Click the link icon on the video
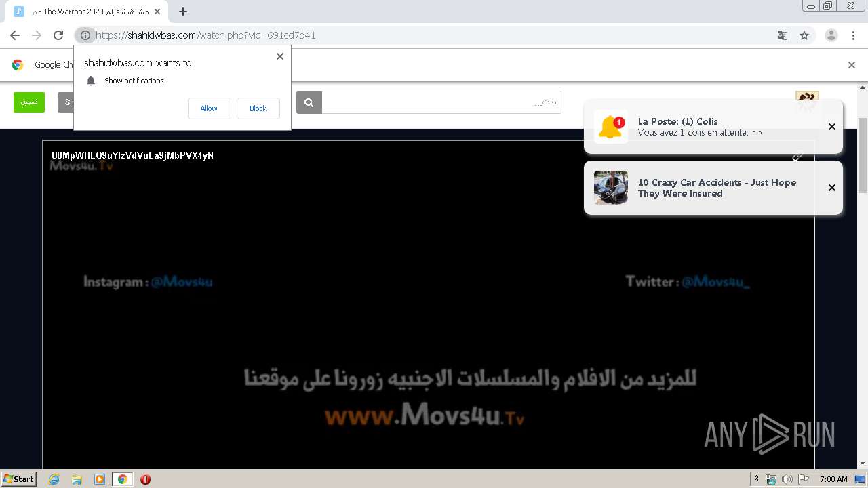Viewport: 868px width, 488px height. coord(797,156)
